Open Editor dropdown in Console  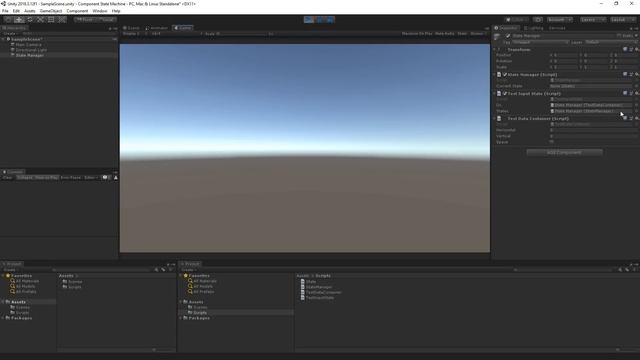pos(90,178)
